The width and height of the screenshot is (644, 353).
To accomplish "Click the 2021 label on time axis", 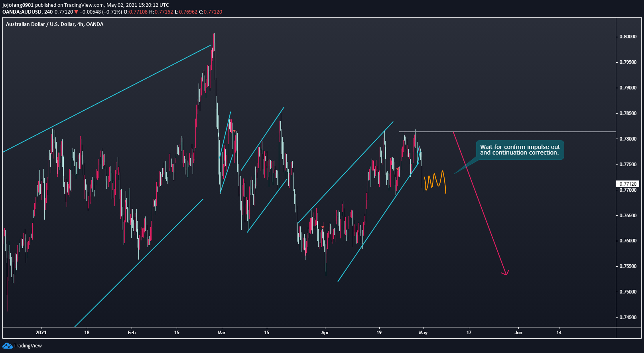I will [x=41, y=333].
